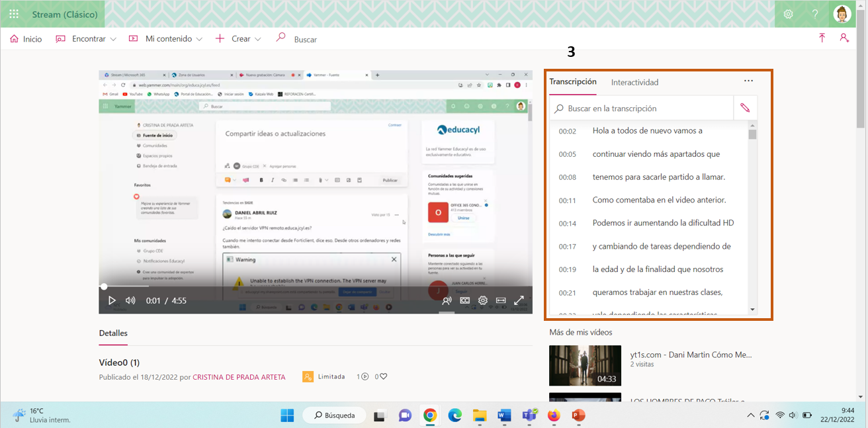
Task: Like the video with heart icon
Action: (383, 376)
